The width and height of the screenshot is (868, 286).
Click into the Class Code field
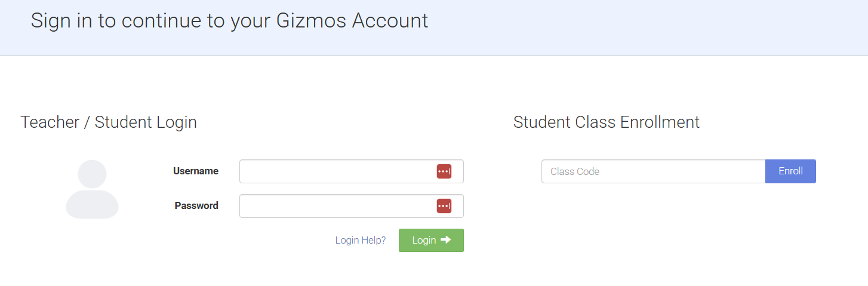click(654, 171)
